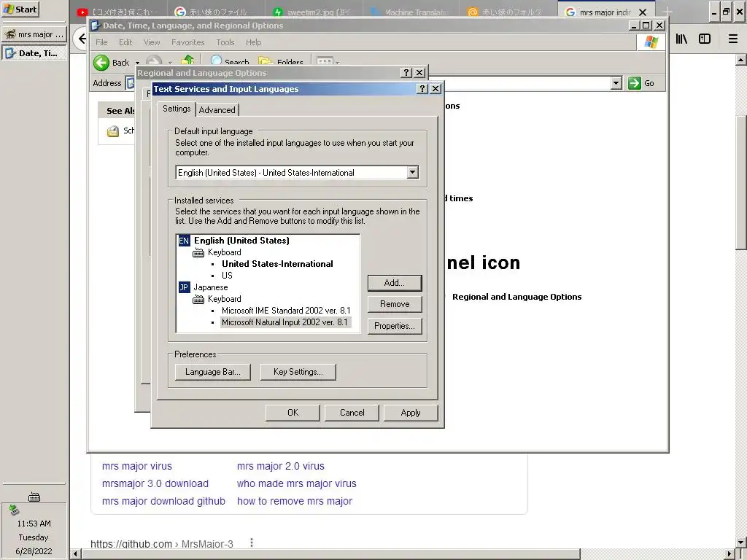The width and height of the screenshot is (747, 560).
Task: Switch to YouTube browser tab
Action: (x=119, y=12)
